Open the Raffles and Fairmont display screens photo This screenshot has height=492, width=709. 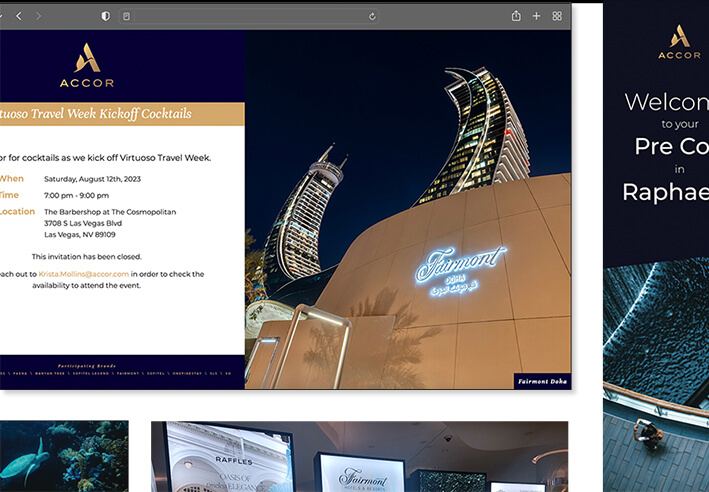tap(359, 457)
